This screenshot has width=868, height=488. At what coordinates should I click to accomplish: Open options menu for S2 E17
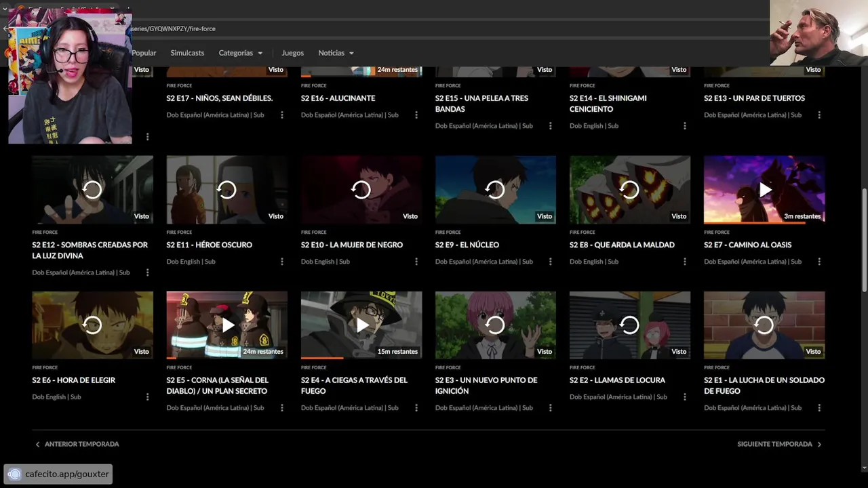click(282, 115)
